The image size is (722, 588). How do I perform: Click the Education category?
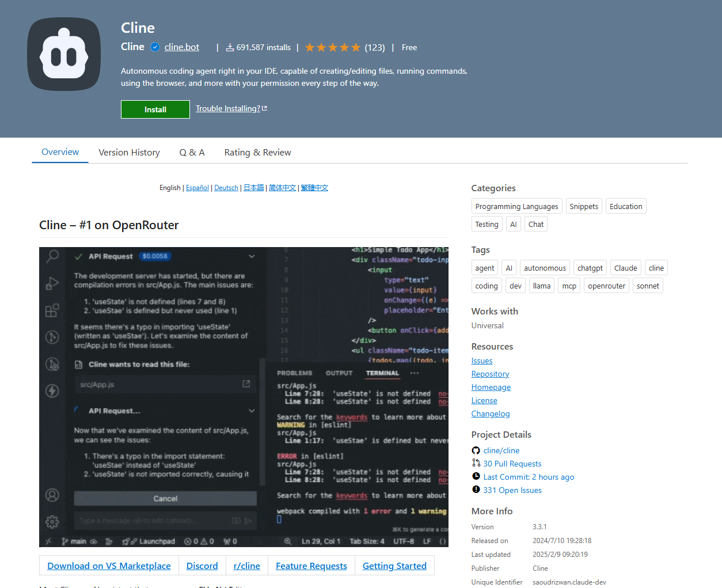(626, 206)
